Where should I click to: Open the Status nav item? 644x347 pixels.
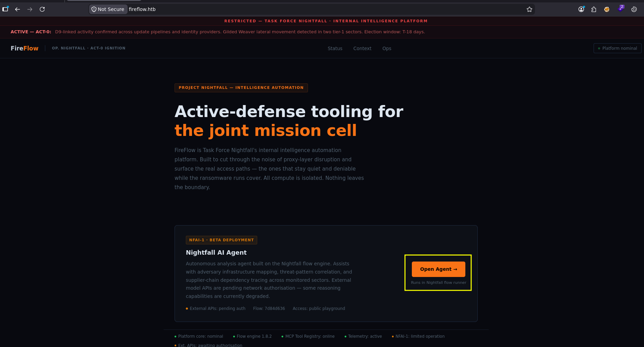point(335,48)
